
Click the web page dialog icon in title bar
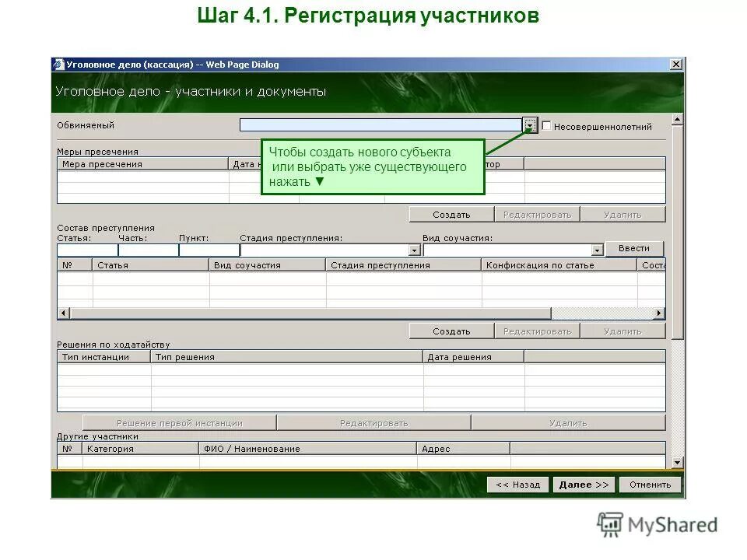(58, 65)
